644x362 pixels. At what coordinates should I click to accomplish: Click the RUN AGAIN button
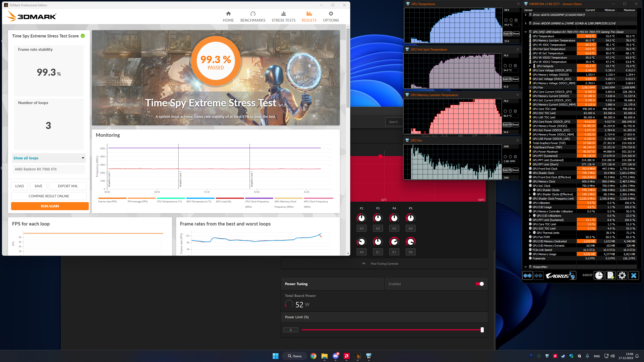point(50,206)
